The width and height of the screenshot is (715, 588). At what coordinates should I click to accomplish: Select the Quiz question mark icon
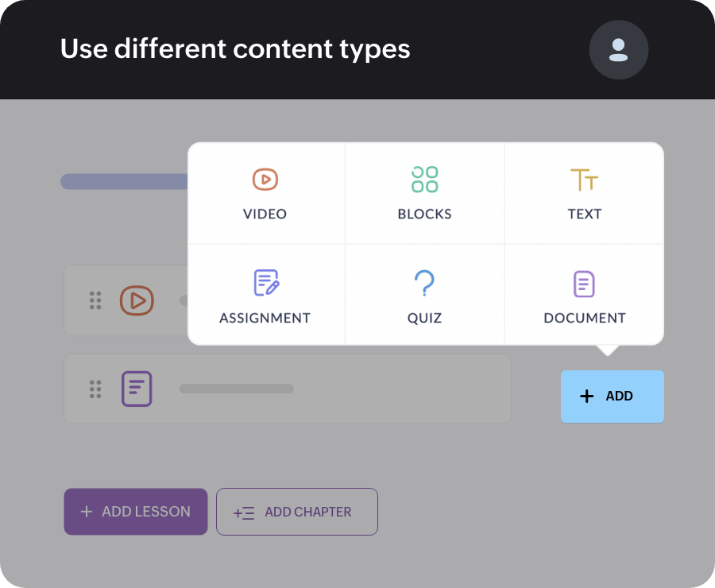point(425,283)
